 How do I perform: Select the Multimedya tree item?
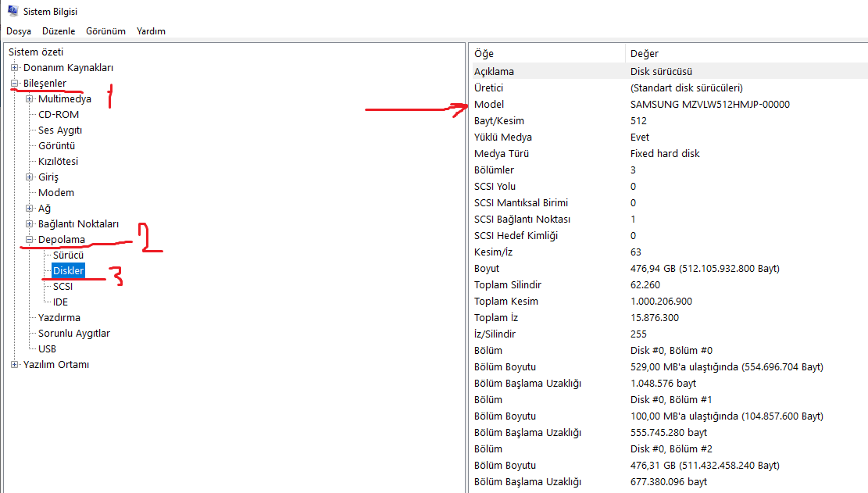coord(65,99)
